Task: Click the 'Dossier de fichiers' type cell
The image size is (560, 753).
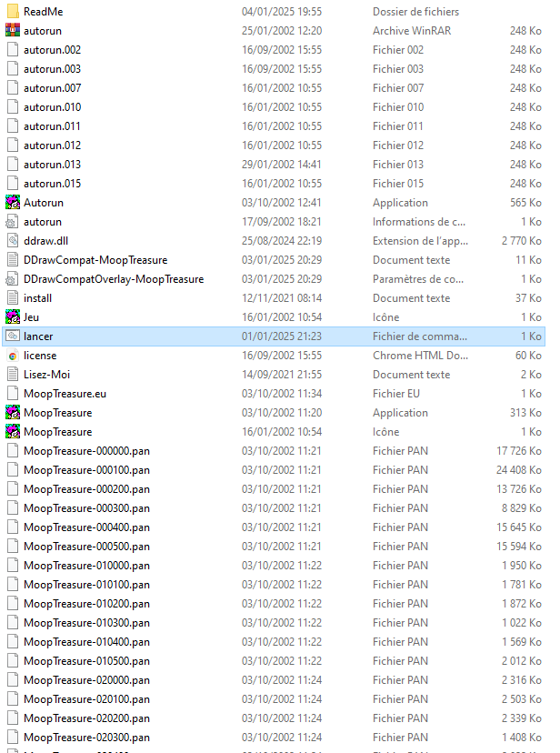Action: point(416,12)
